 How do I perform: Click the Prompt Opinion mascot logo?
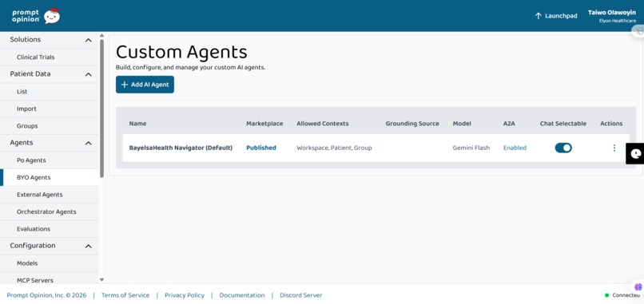coord(52,16)
